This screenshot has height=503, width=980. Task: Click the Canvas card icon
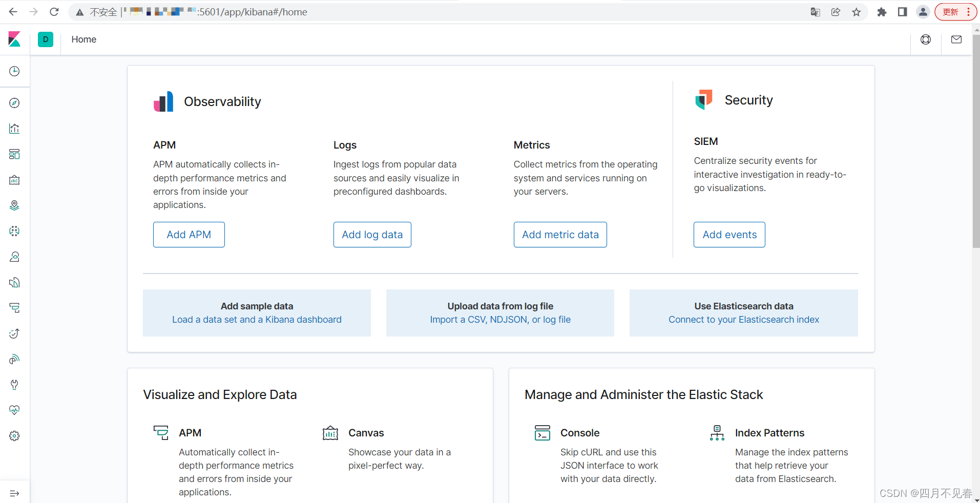[x=330, y=433]
